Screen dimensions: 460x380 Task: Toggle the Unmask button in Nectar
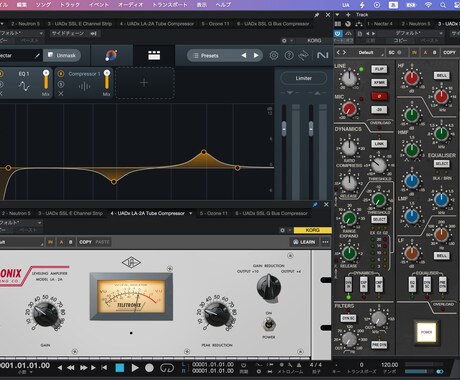pos(62,55)
